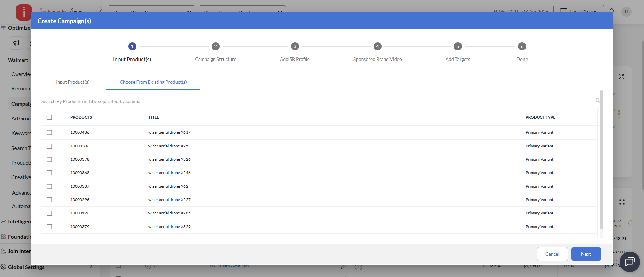This screenshot has height=277, width=644.
Task: Expand the Global Settings chevron arrow
Action: point(91,267)
